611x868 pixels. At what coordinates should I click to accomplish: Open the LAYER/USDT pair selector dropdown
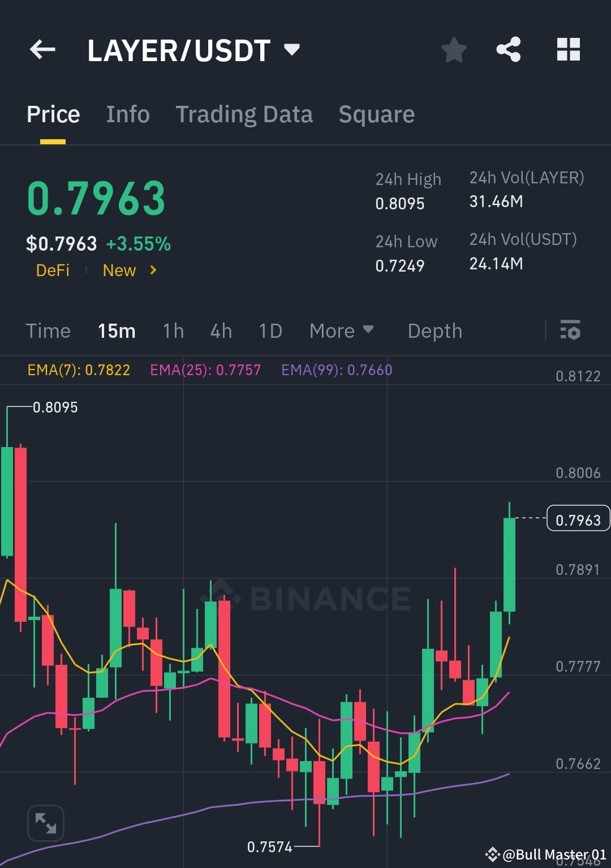pyautogui.click(x=292, y=50)
